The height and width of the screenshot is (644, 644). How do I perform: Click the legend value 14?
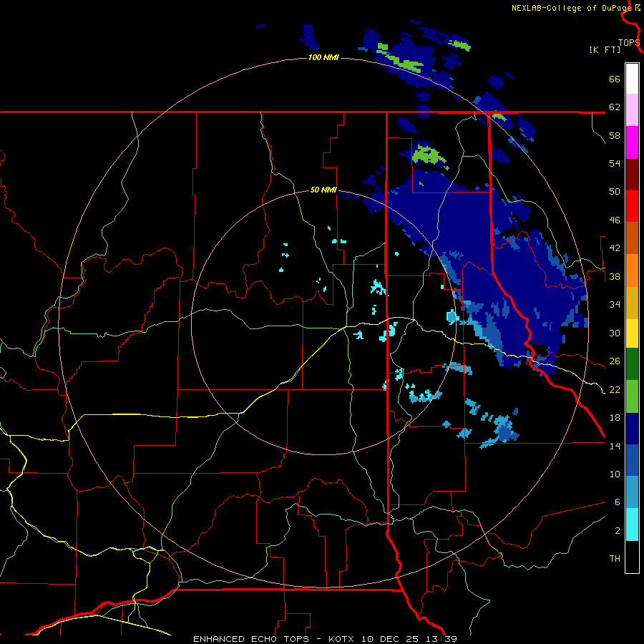615,446
